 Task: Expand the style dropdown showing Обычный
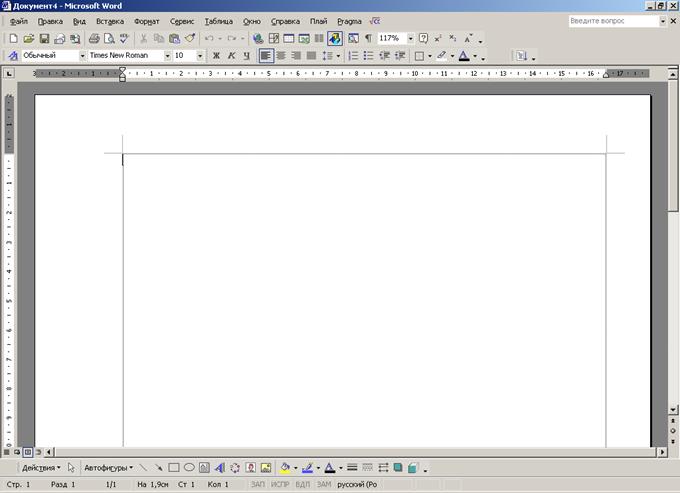(82, 56)
